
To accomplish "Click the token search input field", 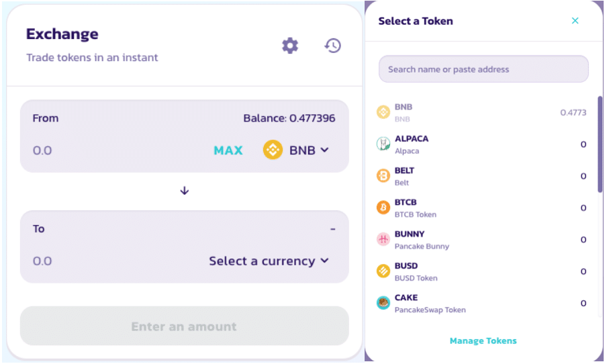I will (483, 69).
